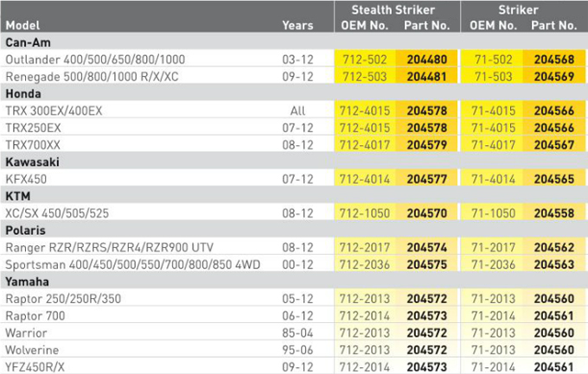Image resolution: width=588 pixels, height=374 pixels.
Task: Select the TRX250EX model name
Action: tap(33, 128)
